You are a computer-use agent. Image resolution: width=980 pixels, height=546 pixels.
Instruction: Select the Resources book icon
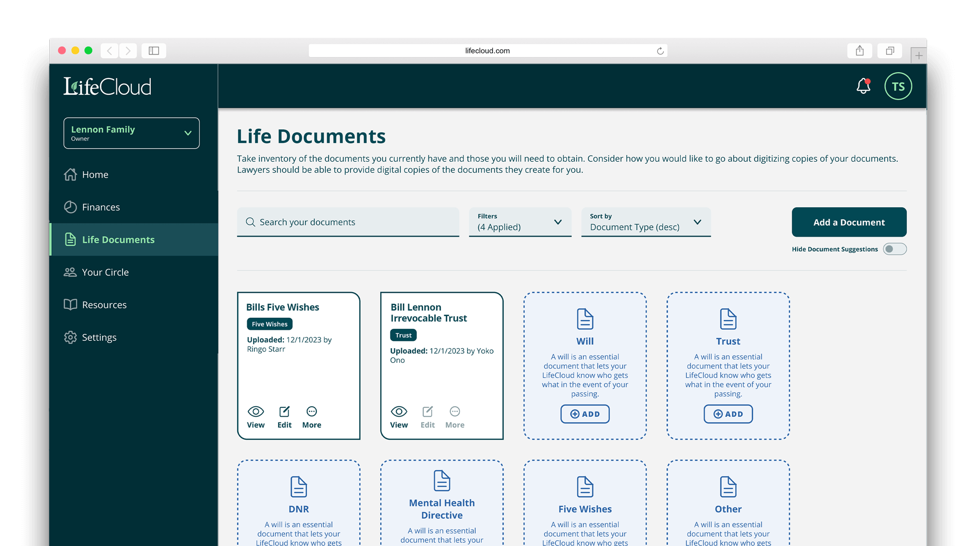pyautogui.click(x=71, y=304)
